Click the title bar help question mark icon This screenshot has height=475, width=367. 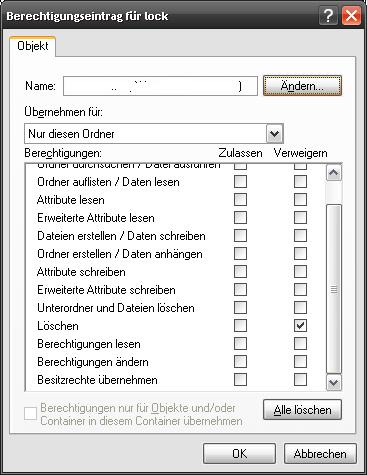pyautogui.click(x=328, y=16)
